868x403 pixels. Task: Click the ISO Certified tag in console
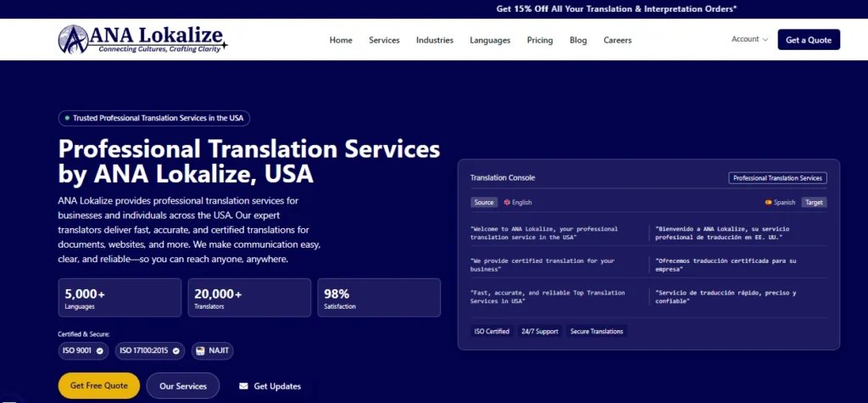(x=492, y=332)
